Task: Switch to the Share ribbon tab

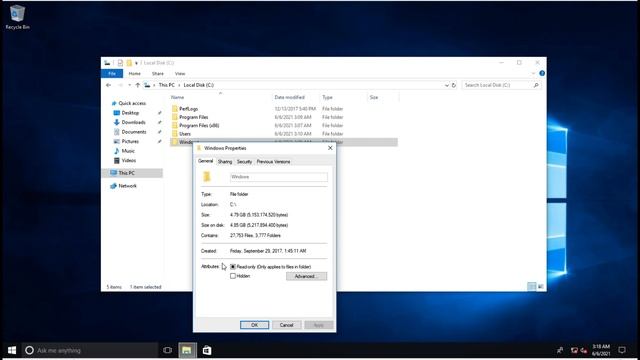Action: [158, 73]
